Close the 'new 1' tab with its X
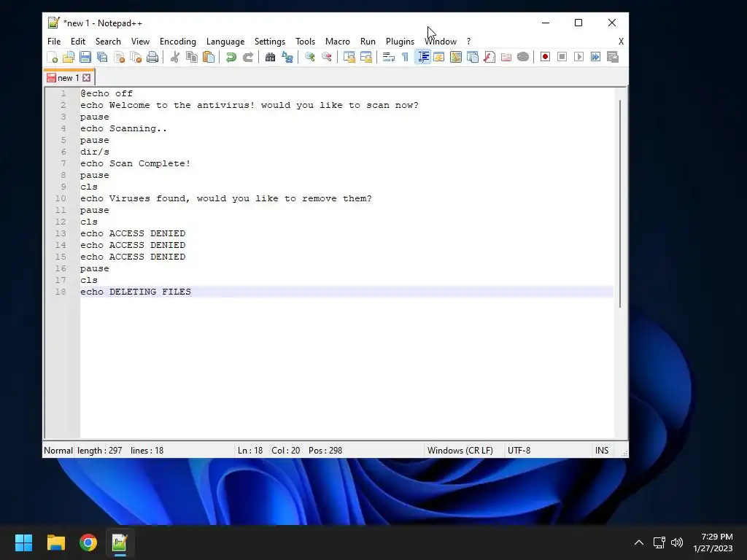The image size is (747, 560). (x=86, y=77)
